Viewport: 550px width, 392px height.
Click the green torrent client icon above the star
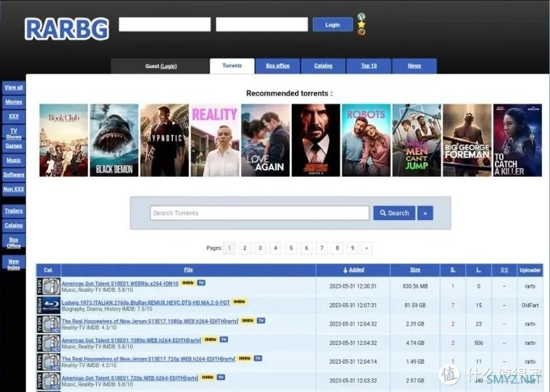[x=361, y=16]
